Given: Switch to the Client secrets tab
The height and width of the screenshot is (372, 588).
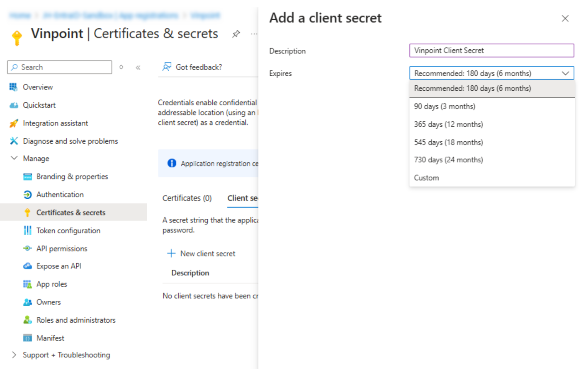Looking at the screenshot, I should click(x=243, y=198).
